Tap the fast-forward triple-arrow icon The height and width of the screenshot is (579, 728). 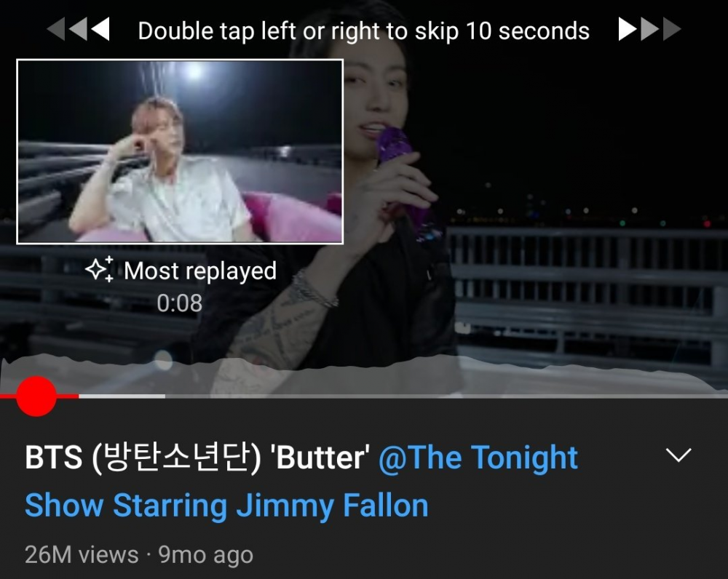649,29
